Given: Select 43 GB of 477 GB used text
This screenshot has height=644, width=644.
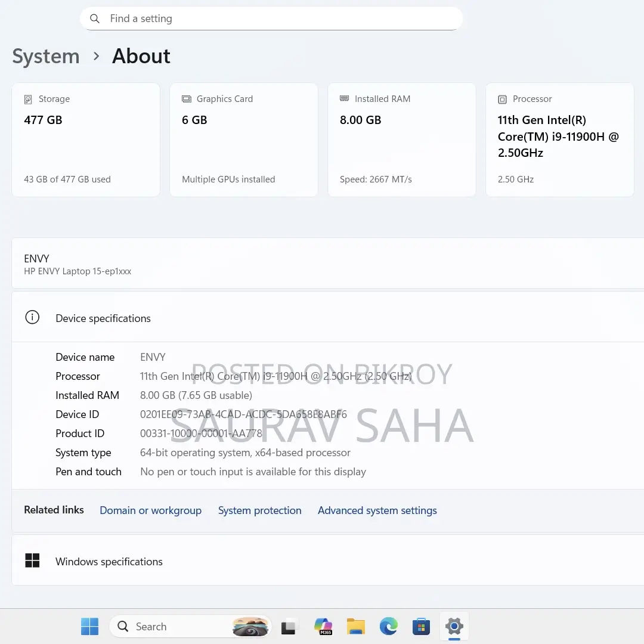Looking at the screenshot, I should [67, 179].
